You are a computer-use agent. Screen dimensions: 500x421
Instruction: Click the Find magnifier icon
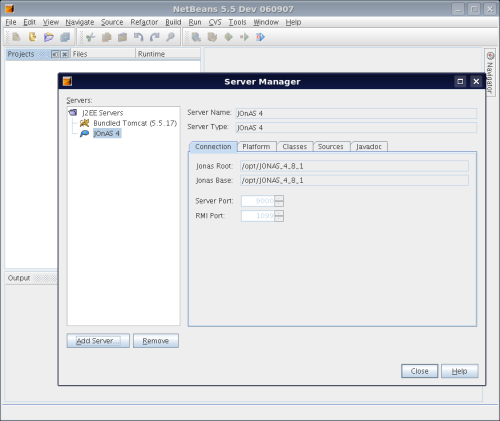pyautogui.click(x=170, y=37)
